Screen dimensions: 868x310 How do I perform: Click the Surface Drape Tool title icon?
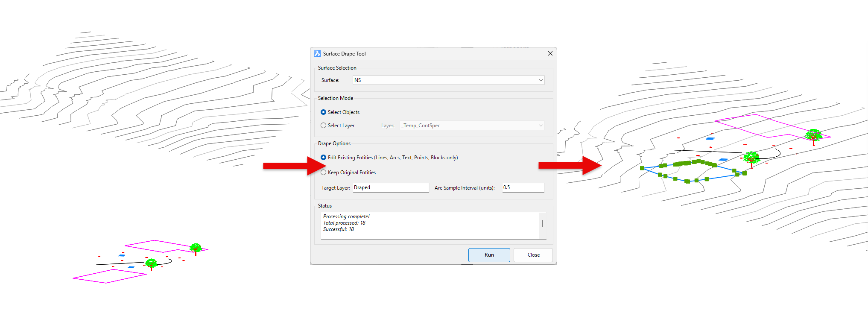317,53
